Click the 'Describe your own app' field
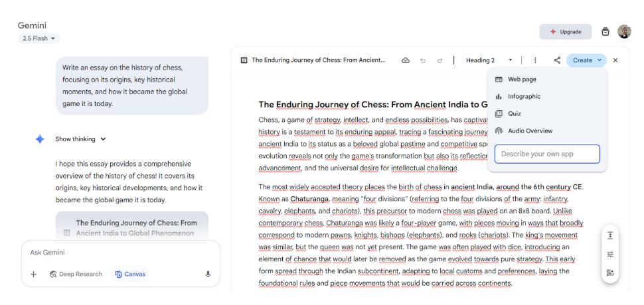644x305 pixels. click(547, 154)
